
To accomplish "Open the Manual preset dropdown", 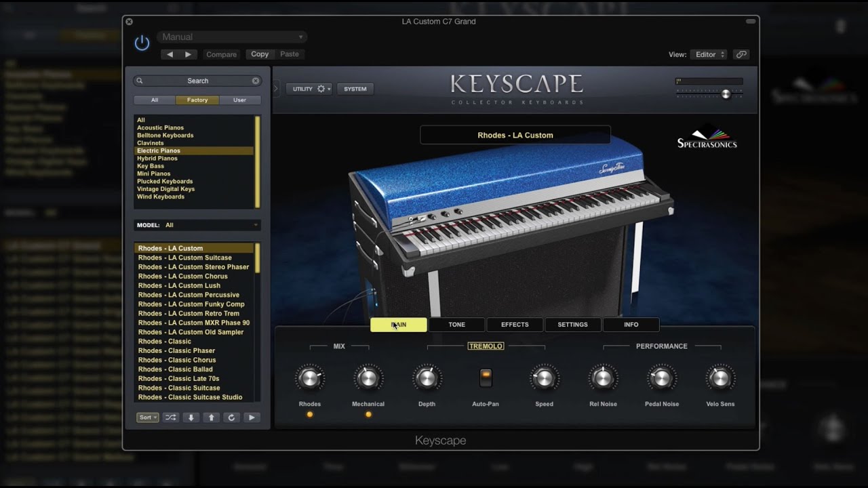I will (x=232, y=37).
